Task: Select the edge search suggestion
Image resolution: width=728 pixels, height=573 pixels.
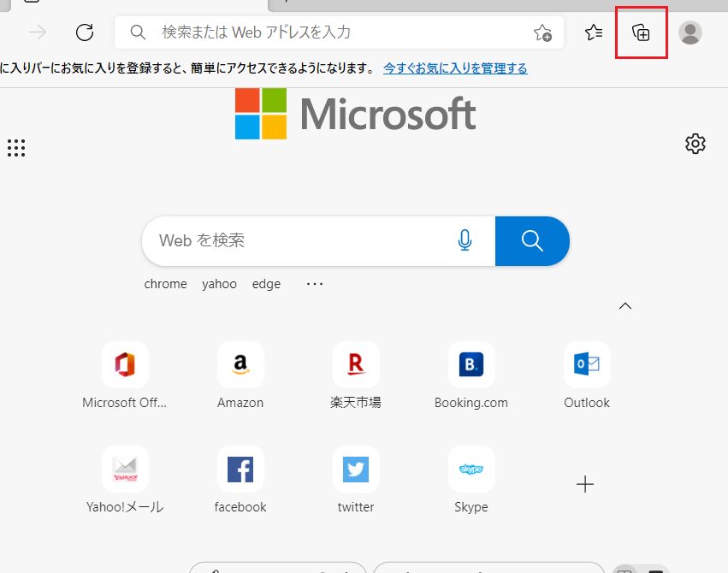Action: (266, 284)
